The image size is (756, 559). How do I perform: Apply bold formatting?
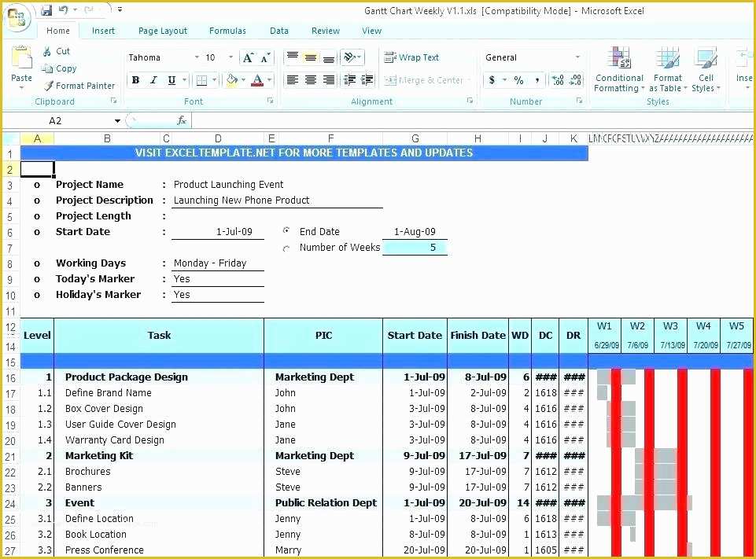pos(135,80)
